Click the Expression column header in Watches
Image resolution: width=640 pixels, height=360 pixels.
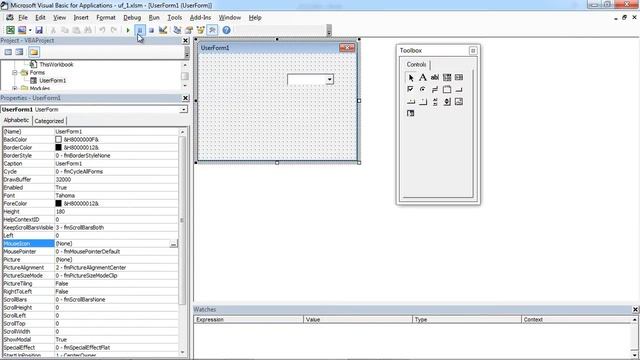[x=249, y=320]
